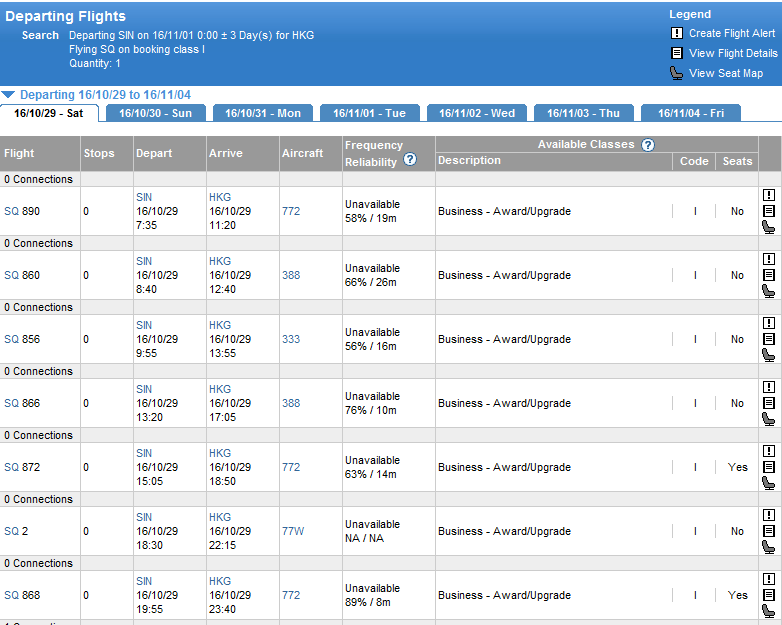The image size is (782, 625).
Task: Open seat map for SQ 2
Action: click(768, 547)
